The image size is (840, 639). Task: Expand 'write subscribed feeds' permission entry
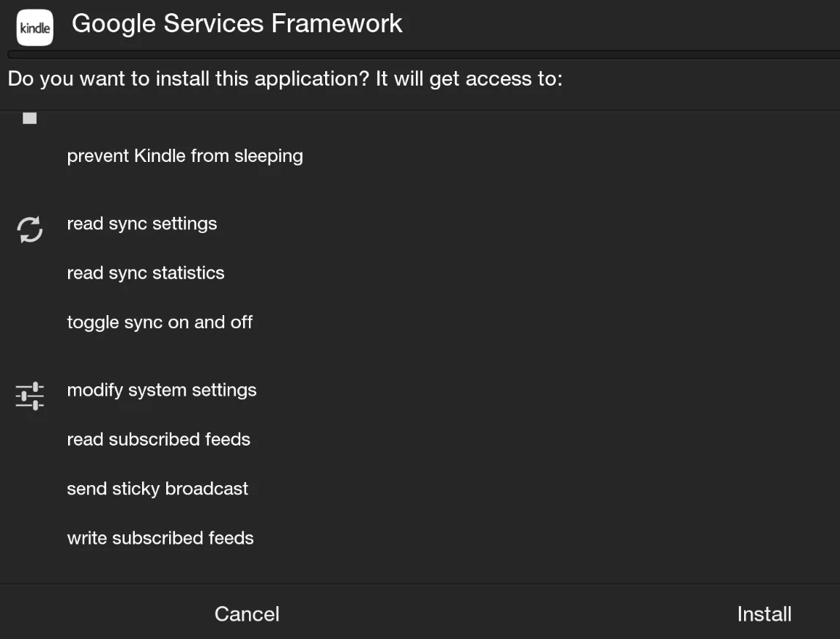pos(160,538)
